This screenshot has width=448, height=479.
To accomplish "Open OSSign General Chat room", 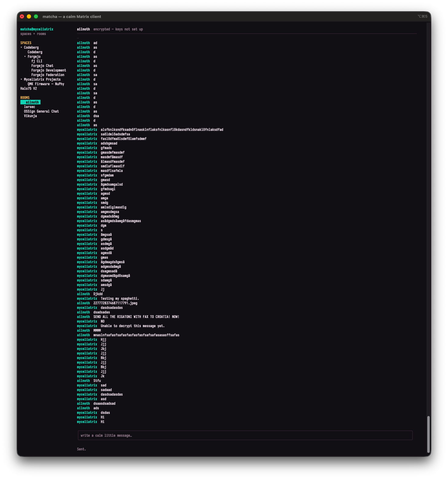I will coord(41,111).
